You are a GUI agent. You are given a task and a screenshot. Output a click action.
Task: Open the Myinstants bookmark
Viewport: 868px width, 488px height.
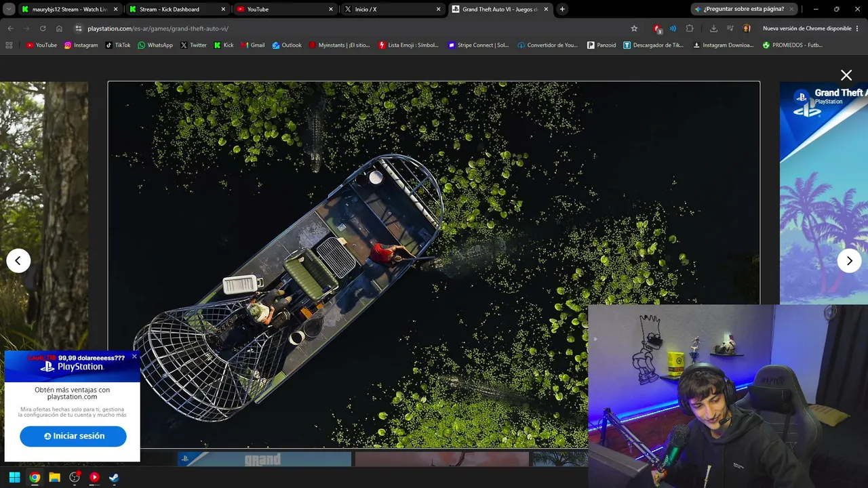[339, 45]
